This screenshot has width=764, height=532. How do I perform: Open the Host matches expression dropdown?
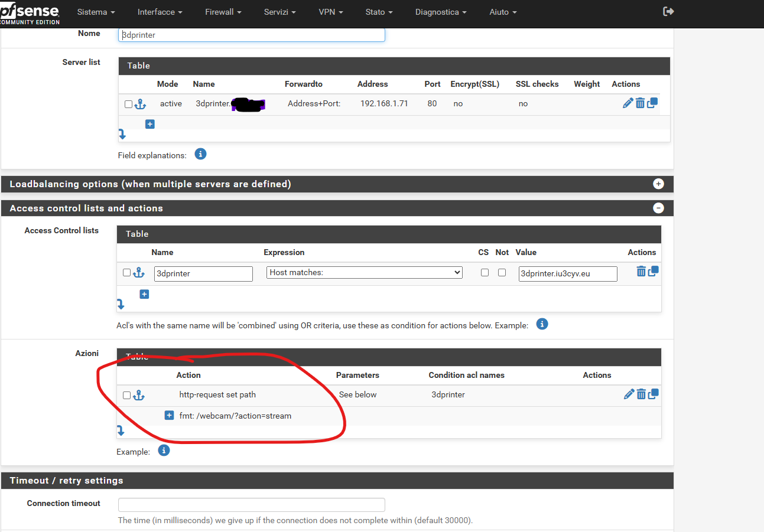364,273
